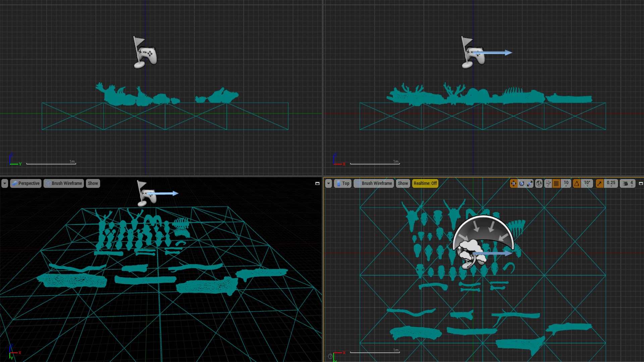Open the grid snap size 10 dropdown
The height and width of the screenshot is (362, 644).
[x=566, y=183]
